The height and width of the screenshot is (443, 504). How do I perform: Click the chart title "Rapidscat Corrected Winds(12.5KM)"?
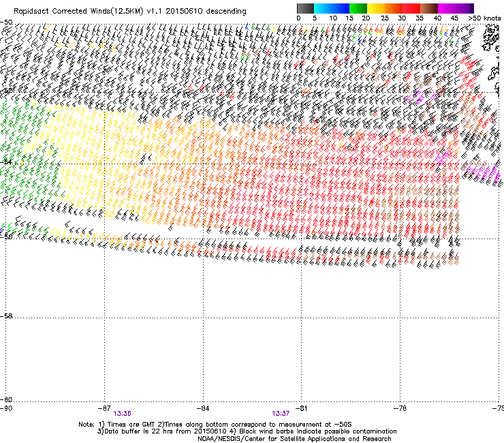coord(78,12)
